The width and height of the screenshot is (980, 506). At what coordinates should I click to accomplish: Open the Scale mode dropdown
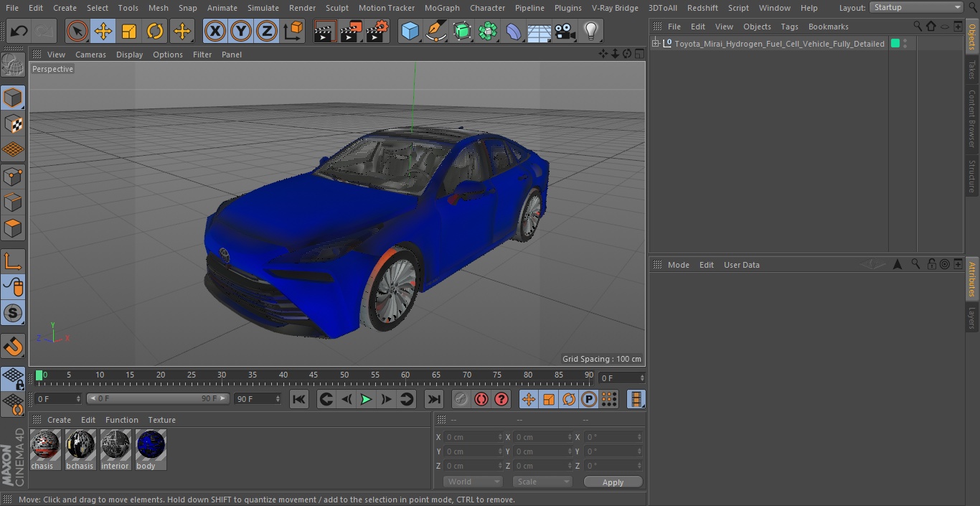(x=542, y=482)
